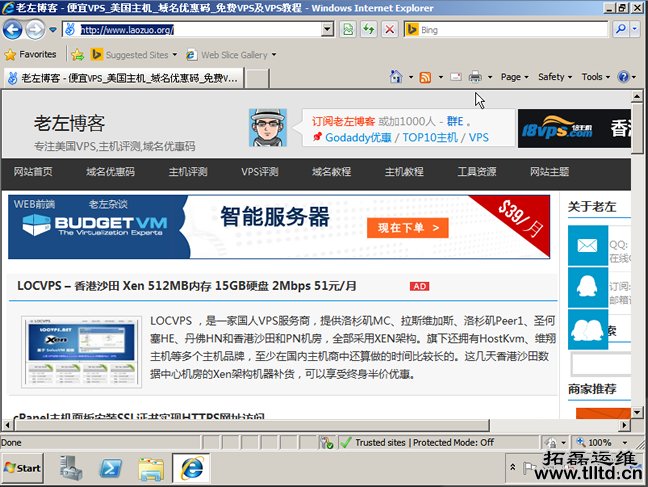648x487 pixels.
Task: Click the Refresh page icon
Action: [x=368, y=30]
